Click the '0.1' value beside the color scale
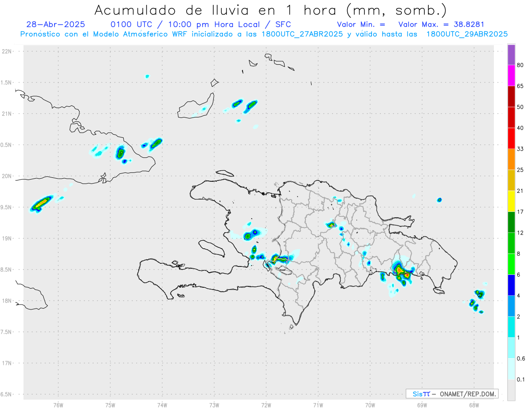Viewport: 532px width, 411px height. pos(521,379)
